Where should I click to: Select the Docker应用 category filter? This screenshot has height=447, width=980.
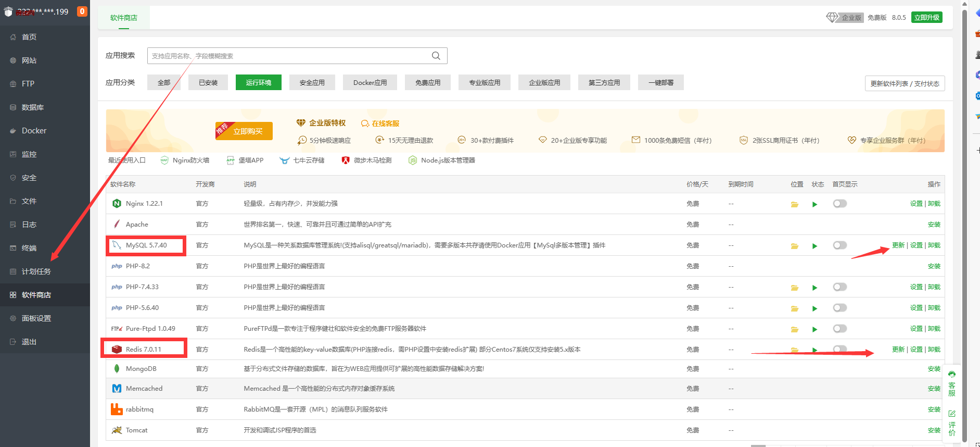370,82
